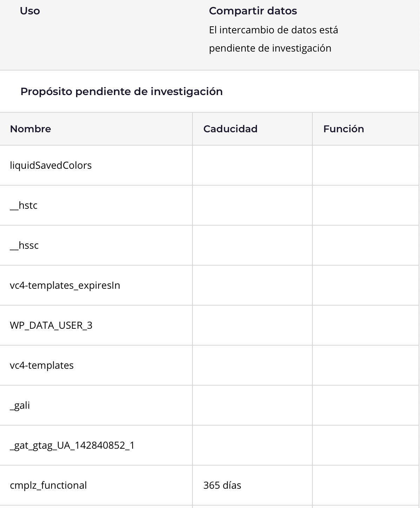Click the "Uso" label
420x508 pixels.
coord(30,11)
